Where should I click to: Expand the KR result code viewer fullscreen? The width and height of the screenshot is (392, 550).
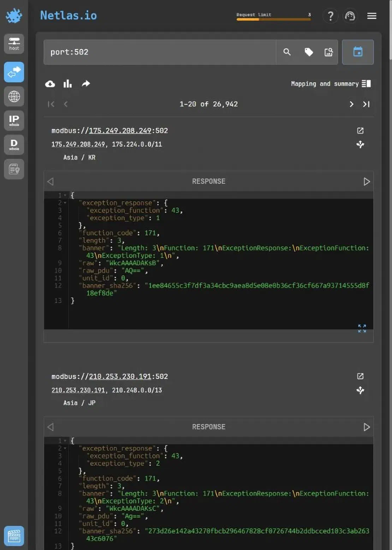tap(362, 329)
